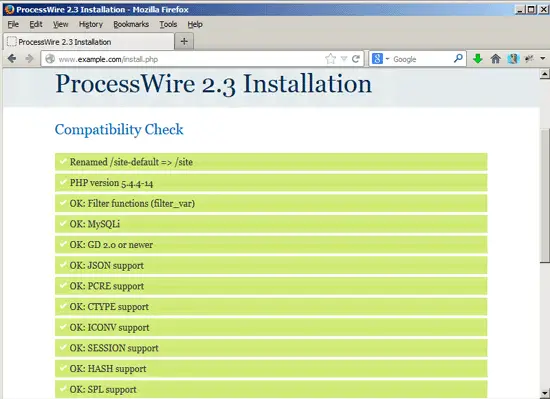Click the 'OK: MySQLi' row
Image resolution: width=550 pixels, height=399 pixels.
[x=271, y=224]
